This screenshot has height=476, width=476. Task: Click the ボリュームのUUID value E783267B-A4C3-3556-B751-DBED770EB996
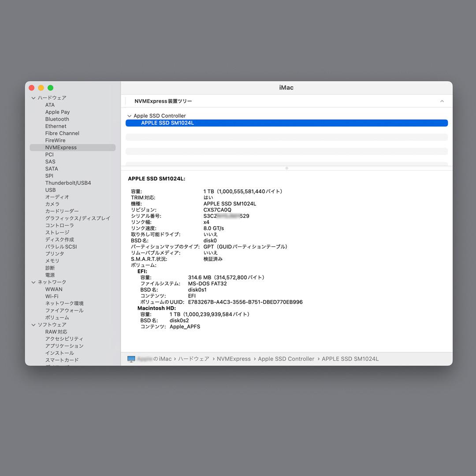click(x=245, y=302)
